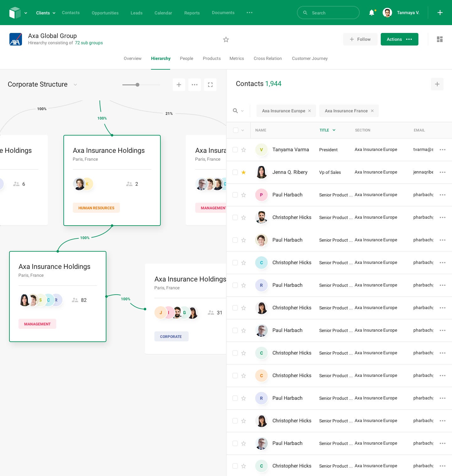Click the cube app logo
The height and width of the screenshot is (476, 452).
[x=15, y=13]
